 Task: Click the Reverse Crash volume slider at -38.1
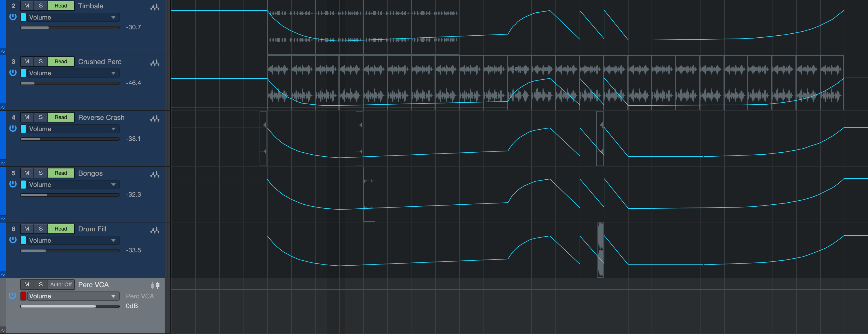tap(70, 139)
